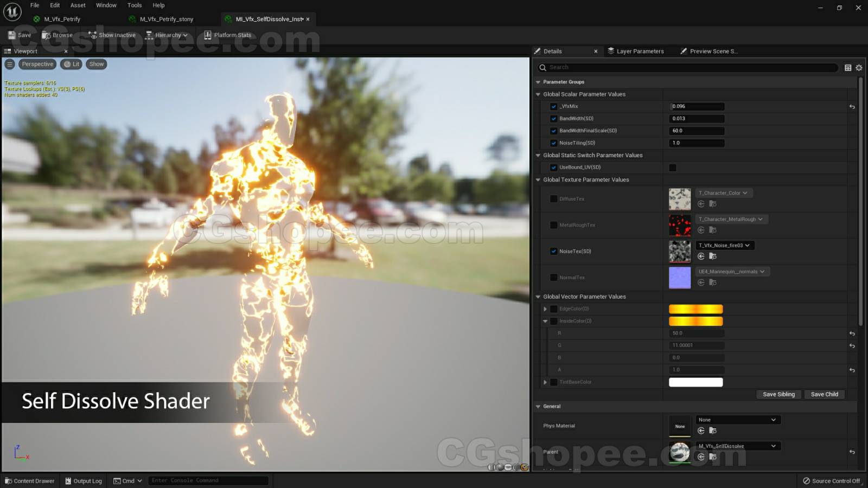This screenshot has height=488, width=868.
Task: Click the Save toolbar button
Action: point(20,35)
